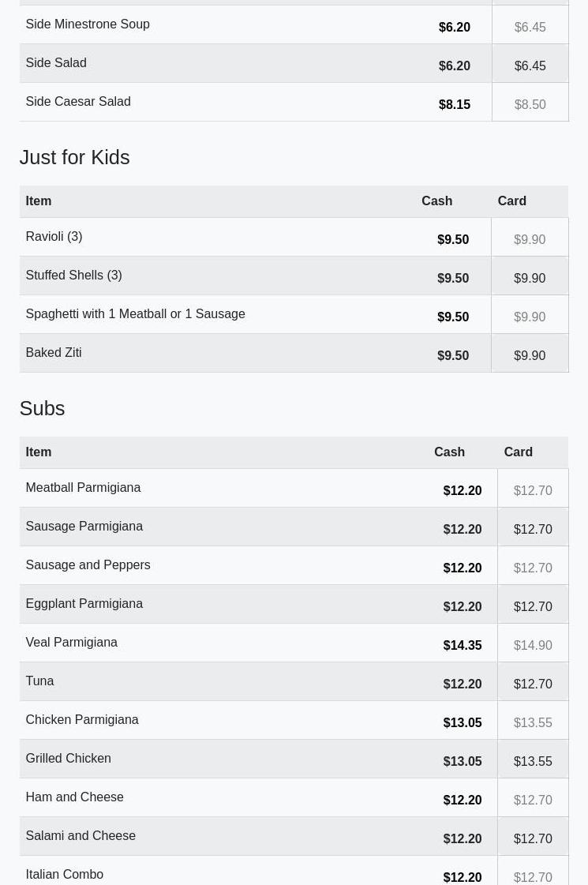This screenshot has height=885, width=588.
Task: Click the Just for Kids heading
Action: [74, 157]
